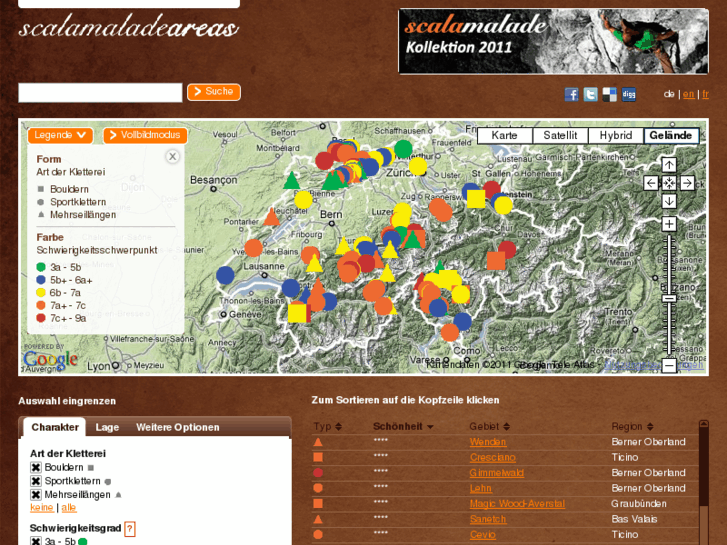Click the Sanetch row triangle type icon
This screenshot has width=727, height=545.
coord(318,519)
